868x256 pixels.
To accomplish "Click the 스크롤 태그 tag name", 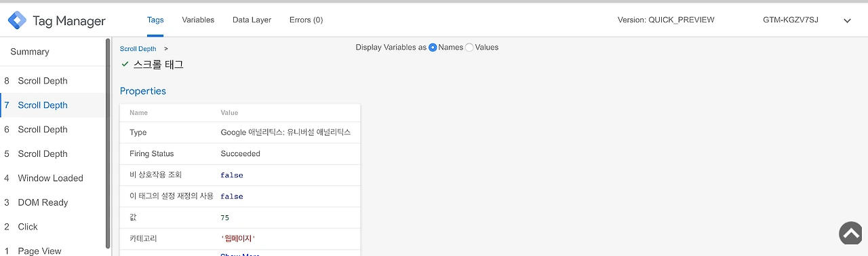I will pos(158,65).
